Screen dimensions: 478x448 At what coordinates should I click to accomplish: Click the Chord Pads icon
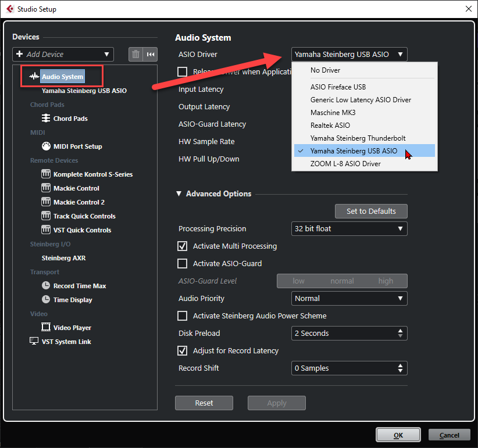46,118
